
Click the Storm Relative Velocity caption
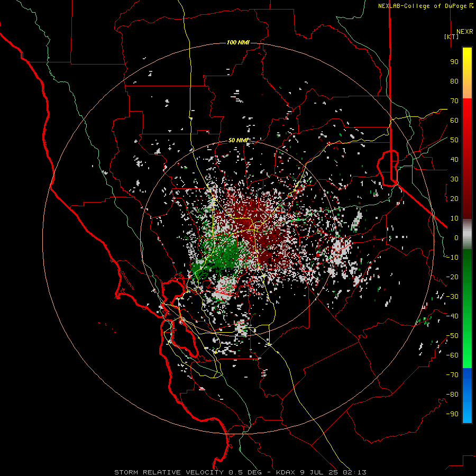(x=240, y=472)
